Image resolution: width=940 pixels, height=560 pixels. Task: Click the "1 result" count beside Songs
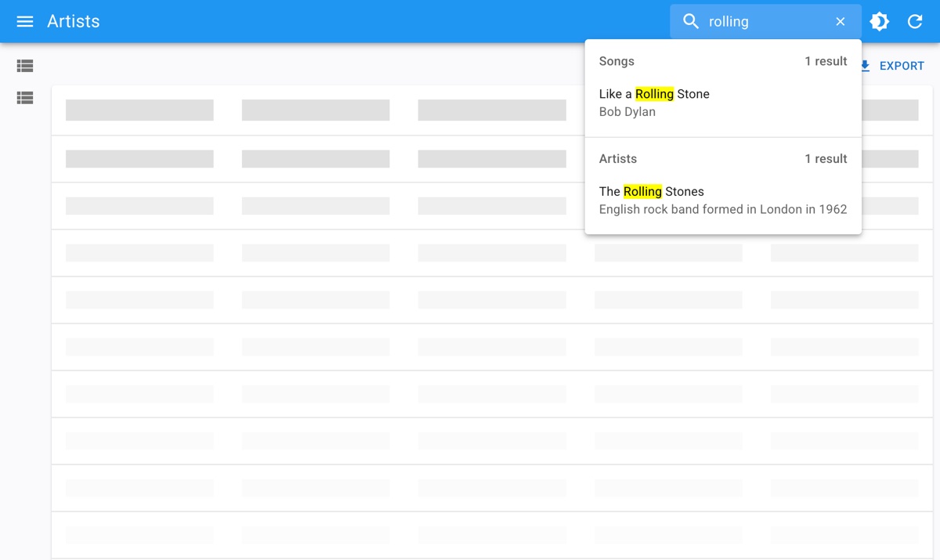[x=826, y=61]
